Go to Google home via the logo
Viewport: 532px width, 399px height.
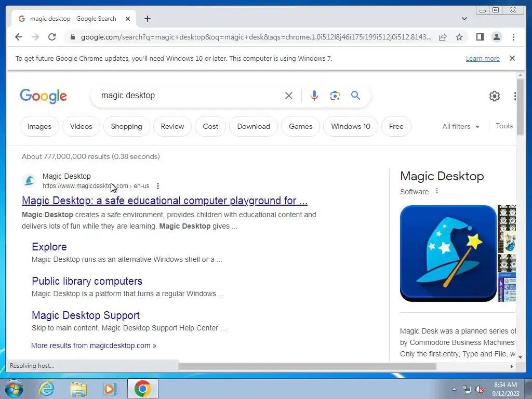click(x=44, y=96)
